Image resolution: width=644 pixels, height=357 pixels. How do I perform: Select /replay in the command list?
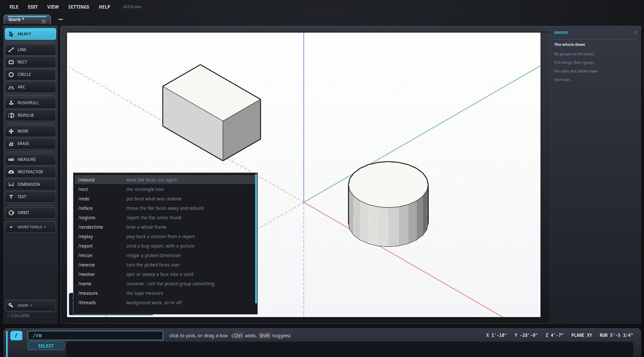pyautogui.click(x=165, y=236)
